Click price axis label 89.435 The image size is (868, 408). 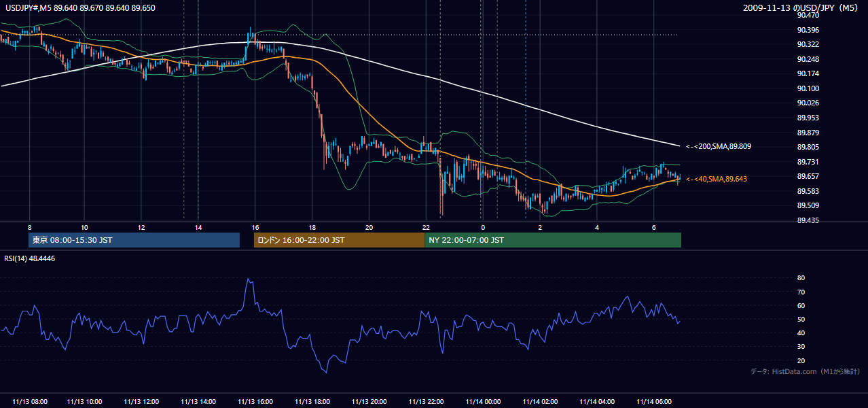coord(808,220)
